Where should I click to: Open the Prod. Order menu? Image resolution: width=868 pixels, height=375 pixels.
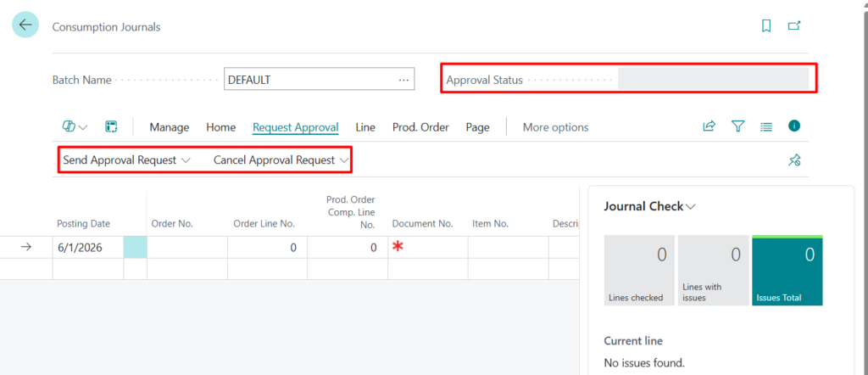point(420,127)
